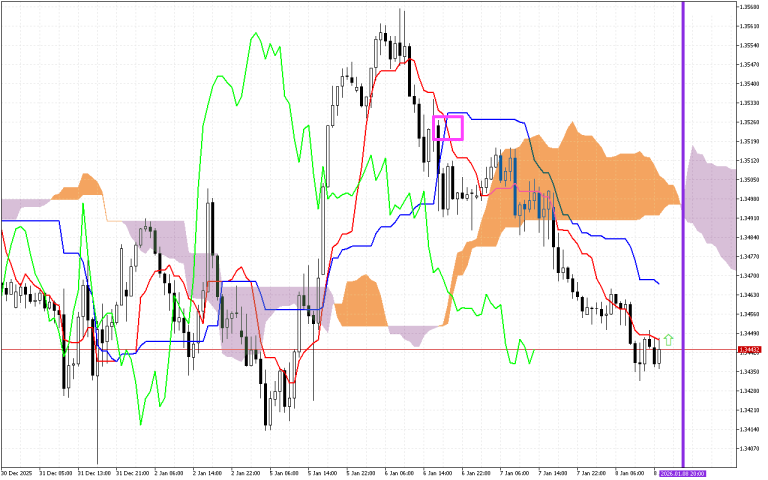Click the purple 2026.01.08 20:00 date label
This screenshot has height=480, width=768.
[x=682, y=473]
